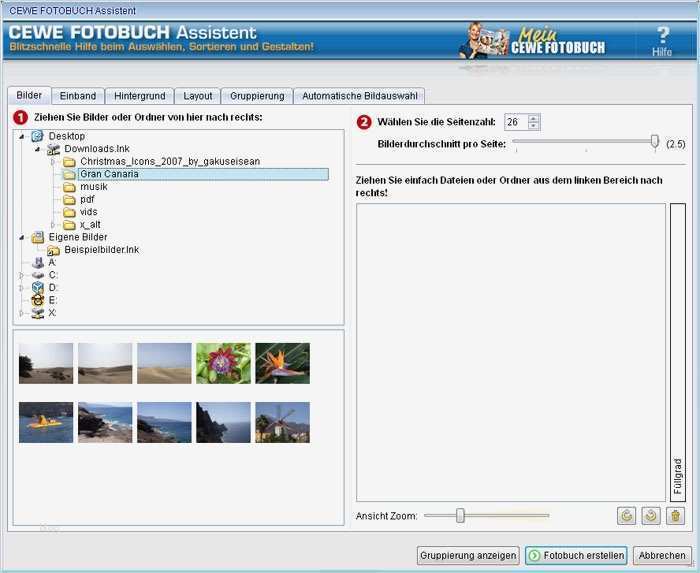Click the rotate icon nearest the Ansicht Zoom slider
The height and width of the screenshot is (573, 700).
(627, 516)
